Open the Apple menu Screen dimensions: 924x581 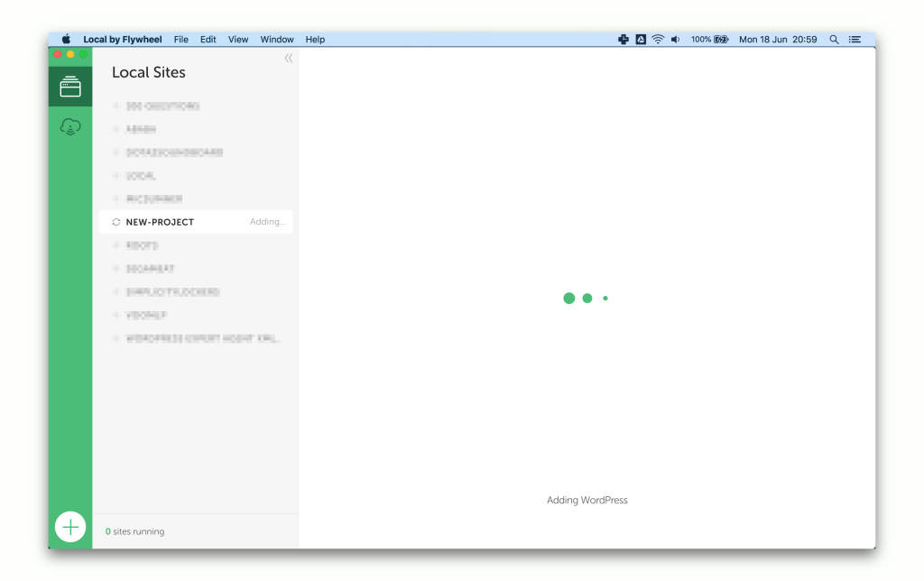click(66, 40)
